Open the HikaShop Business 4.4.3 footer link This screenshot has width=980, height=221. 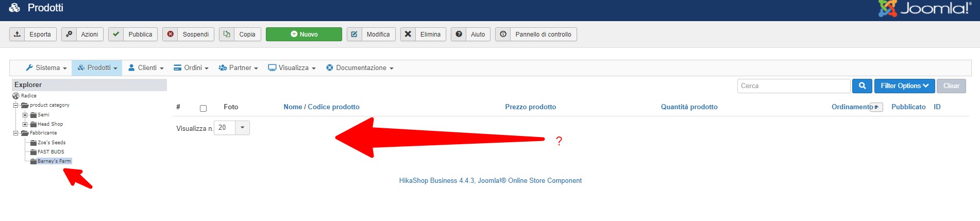point(490,181)
